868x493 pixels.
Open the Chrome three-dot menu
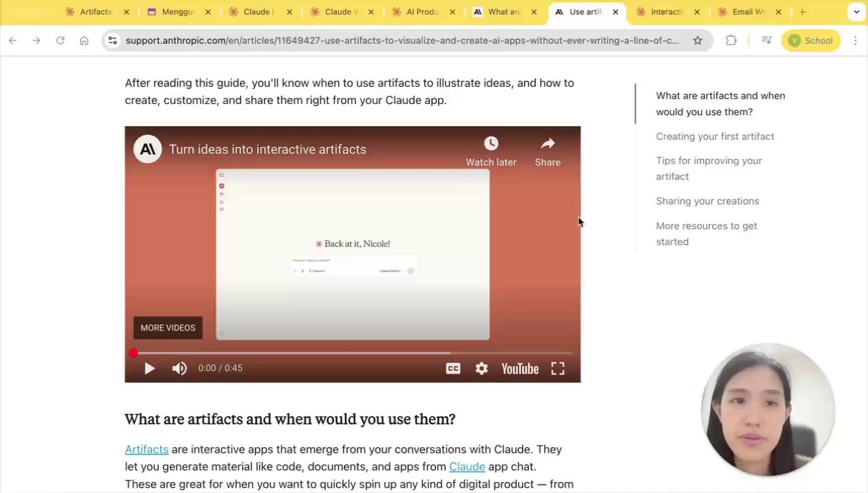(855, 40)
